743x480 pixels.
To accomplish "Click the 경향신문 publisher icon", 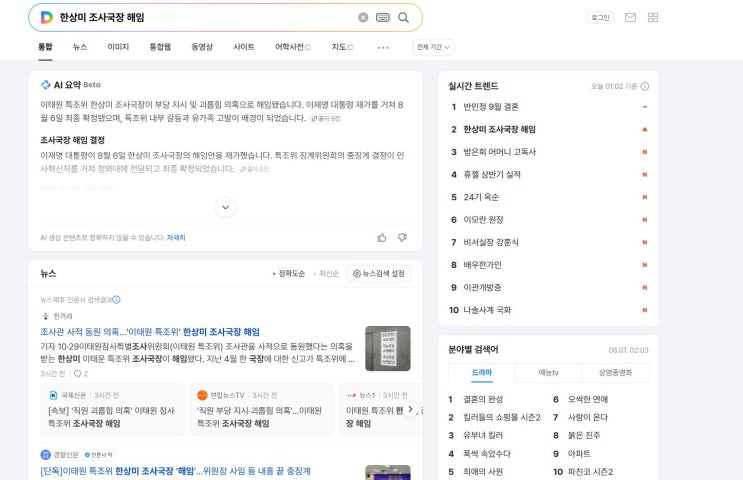I will point(45,455).
